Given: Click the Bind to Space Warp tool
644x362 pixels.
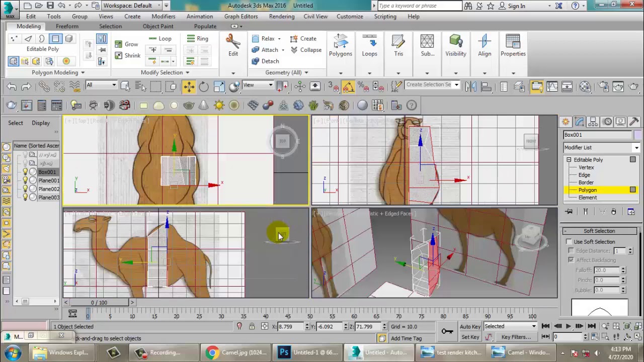Looking at the screenshot, I should pos(74,86).
